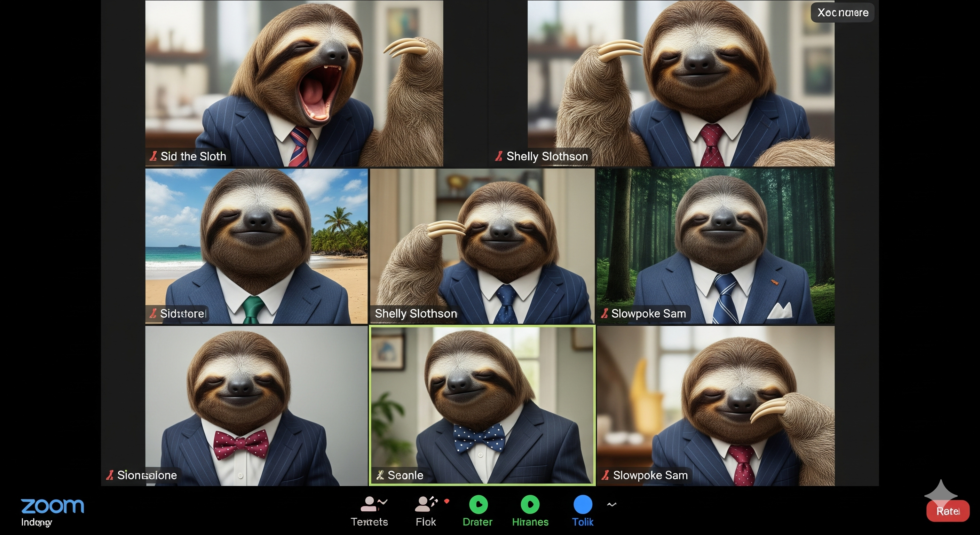Click the red notification dot beside Flok
Screen dimensions: 980x535
click(446, 501)
